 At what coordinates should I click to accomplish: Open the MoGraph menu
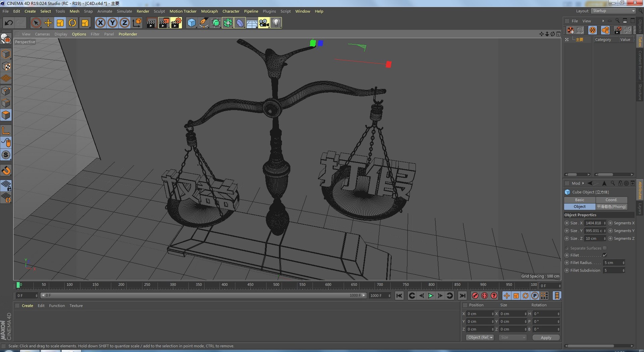(209, 11)
